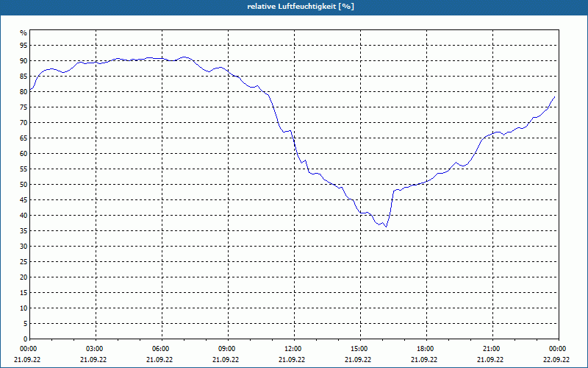Click the 35 y-axis label
The height and width of the screenshot is (368, 588).
coord(24,231)
